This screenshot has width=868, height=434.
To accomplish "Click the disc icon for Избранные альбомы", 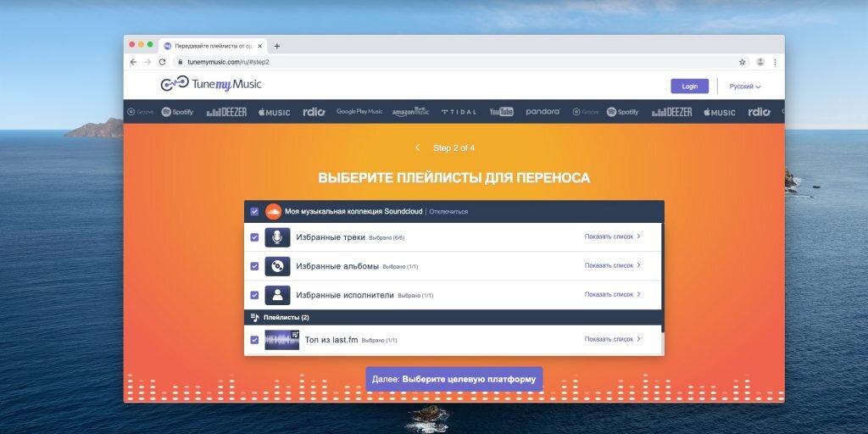I will coord(277,266).
